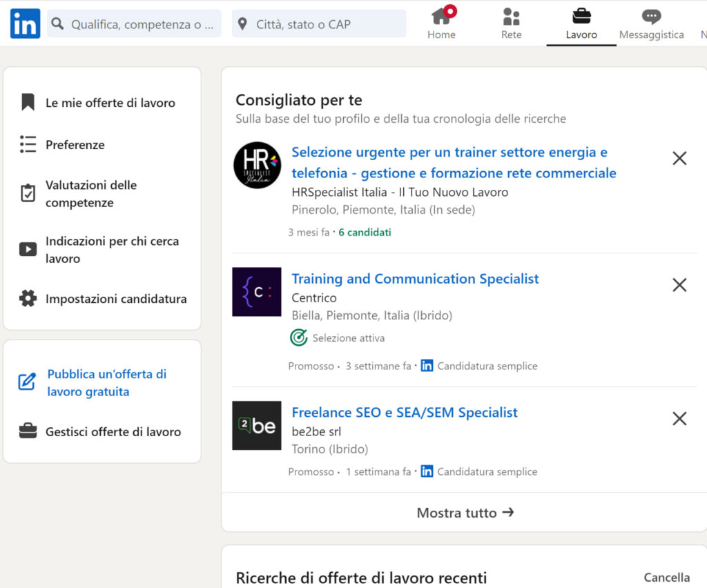Open Freelance SEO e SEA/SEM Specialist job
This screenshot has width=707, height=588.
(405, 412)
